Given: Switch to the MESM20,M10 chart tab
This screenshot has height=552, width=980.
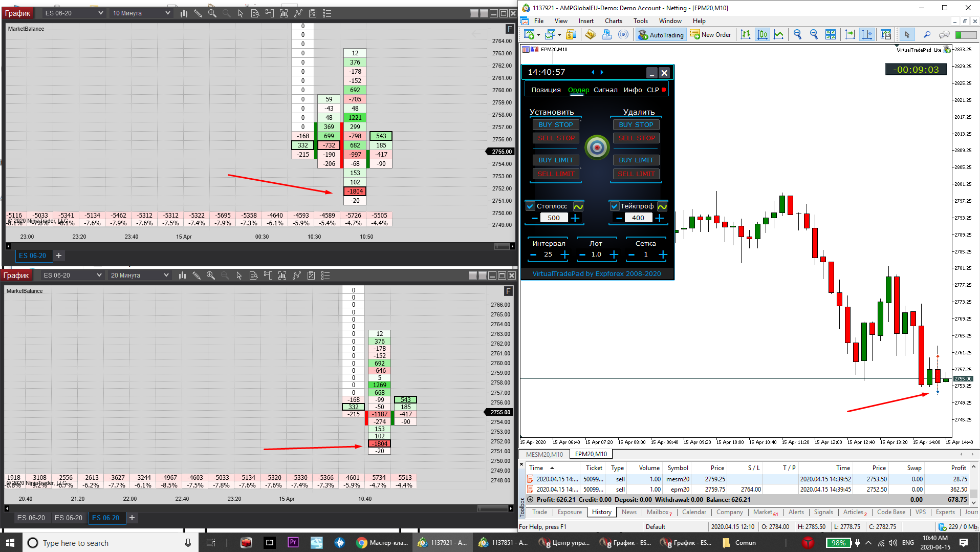Looking at the screenshot, I should (x=545, y=454).
